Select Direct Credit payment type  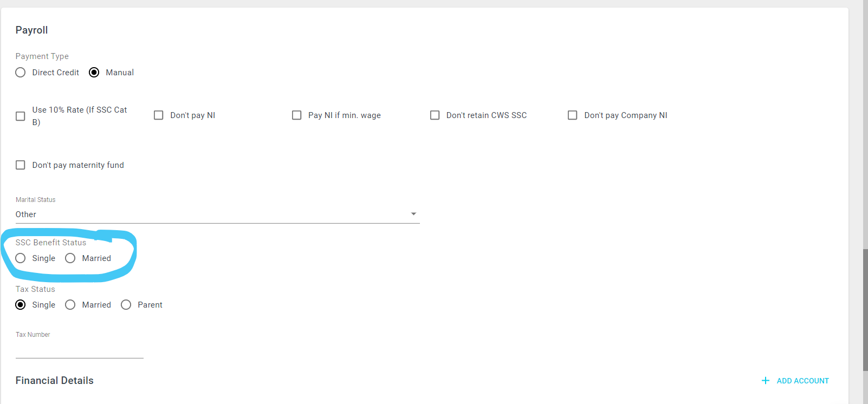point(21,73)
